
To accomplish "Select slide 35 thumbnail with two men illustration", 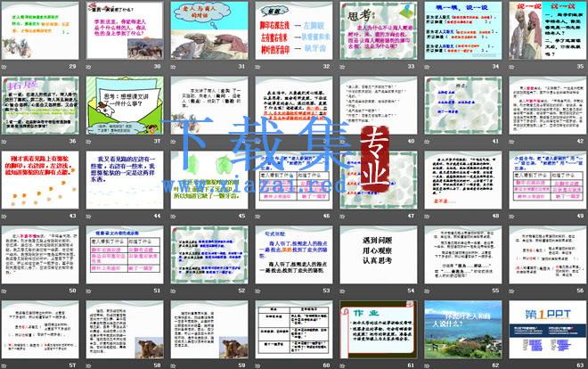I will [548, 30].
